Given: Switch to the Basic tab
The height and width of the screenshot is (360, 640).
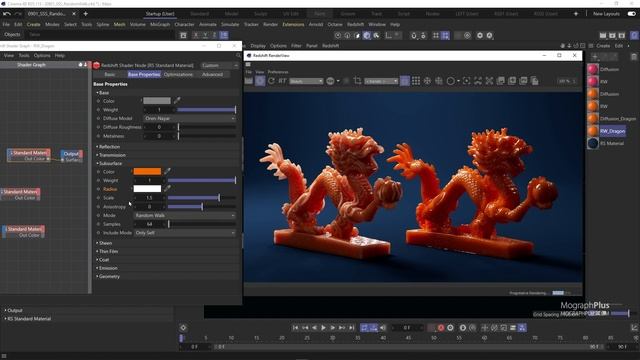Looking at the screenshot, I should pyautogui.click(x=109, y=74).
